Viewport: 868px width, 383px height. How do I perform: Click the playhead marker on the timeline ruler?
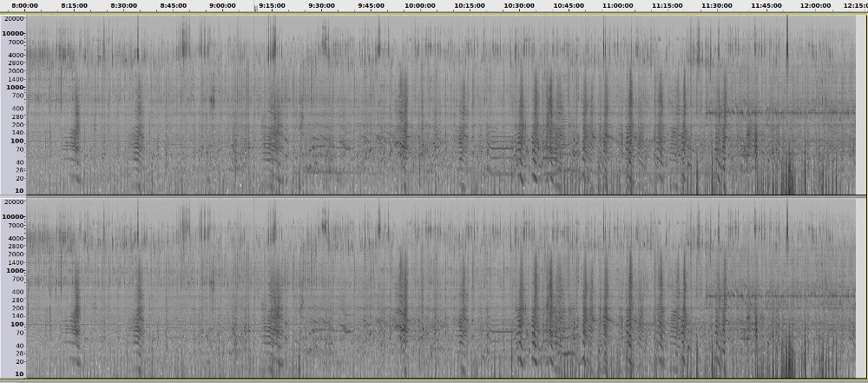tap(255, 7)
